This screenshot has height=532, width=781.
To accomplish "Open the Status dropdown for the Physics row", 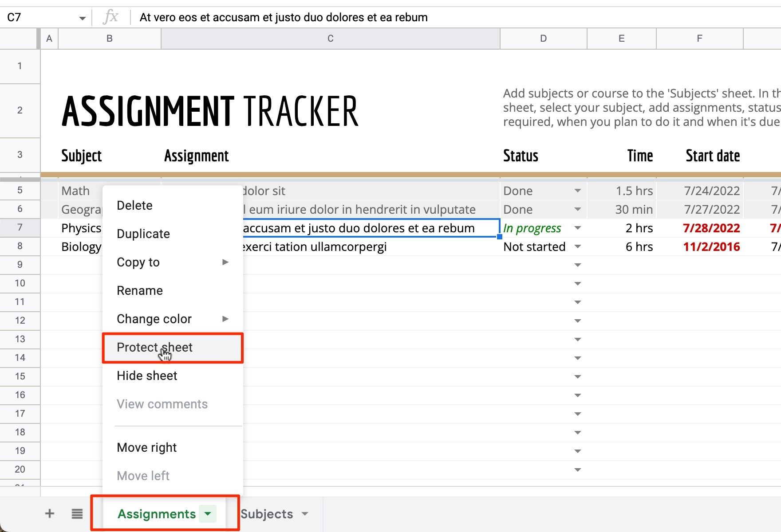I will click(577, 228).
